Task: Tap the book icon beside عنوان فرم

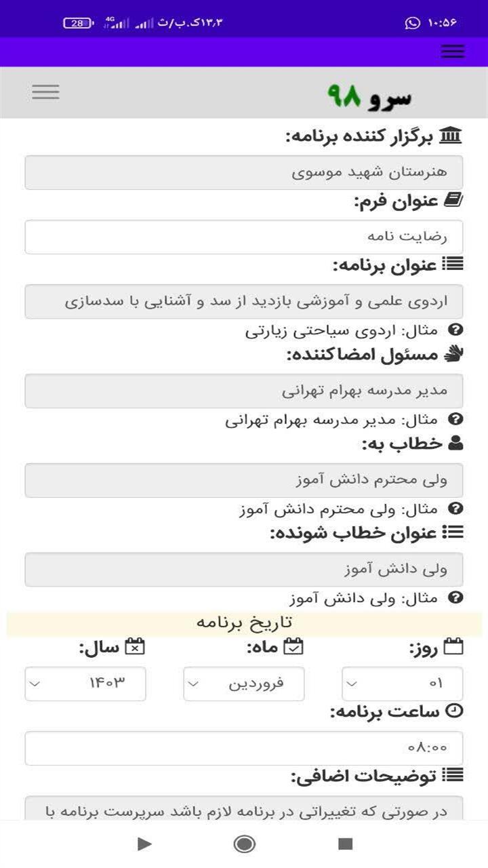Action: [453, 201]
